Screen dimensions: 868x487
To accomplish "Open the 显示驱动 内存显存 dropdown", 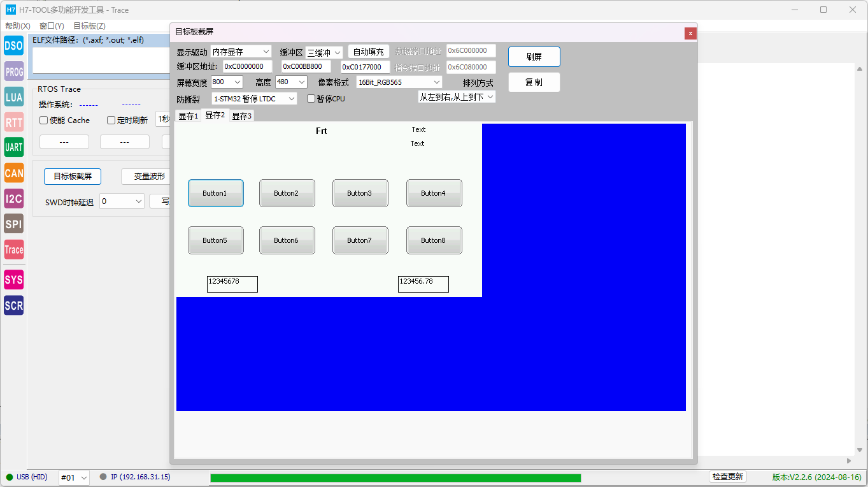I will pos(241,52).
